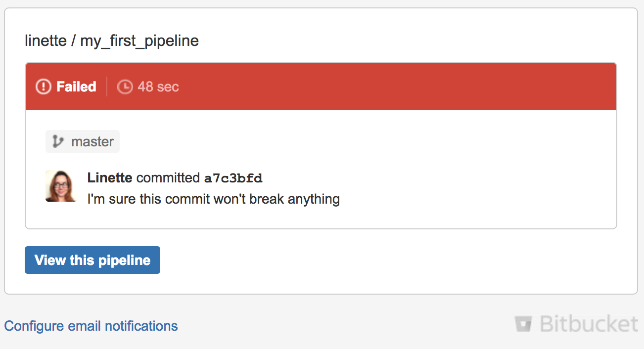
Task: Click the red Failed status banner
Action: pyautogui.click(x=321, y=87)
